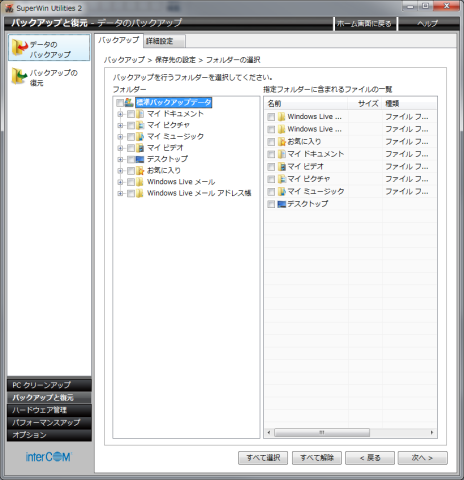The image size is (464, 480).
Task: Open the PC クリーンアップ section
Action: click(49, 385)
